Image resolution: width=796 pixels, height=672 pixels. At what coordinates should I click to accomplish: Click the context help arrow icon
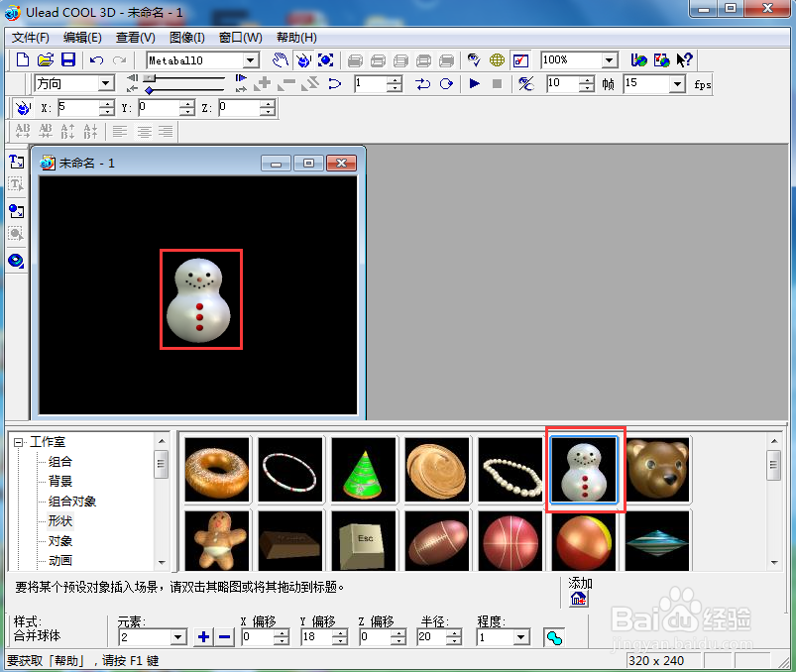coord(684,59)
